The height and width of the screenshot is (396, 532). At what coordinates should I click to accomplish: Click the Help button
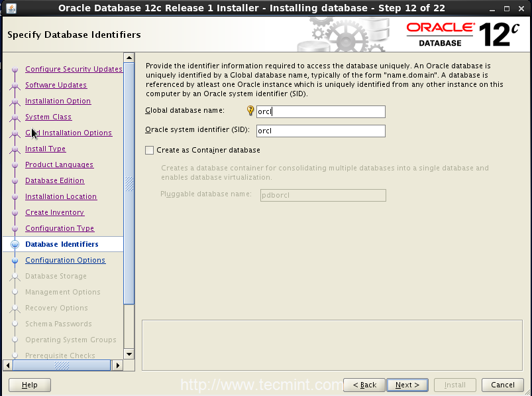[30, 385]
